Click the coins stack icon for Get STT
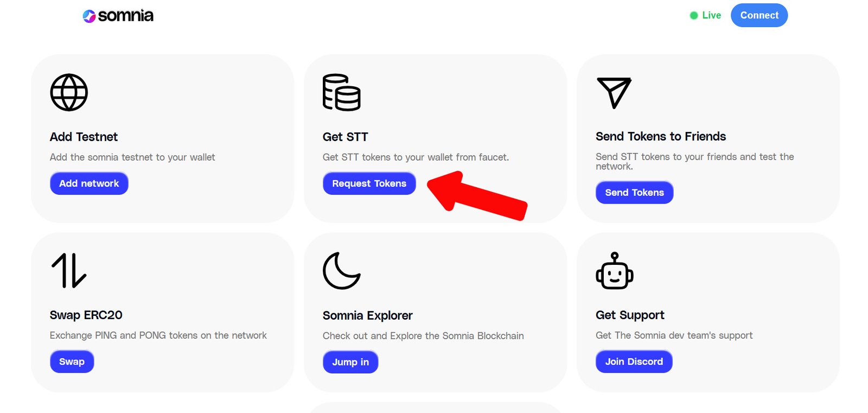This screenshot has height=413, width=868. (x=341, y=92)
